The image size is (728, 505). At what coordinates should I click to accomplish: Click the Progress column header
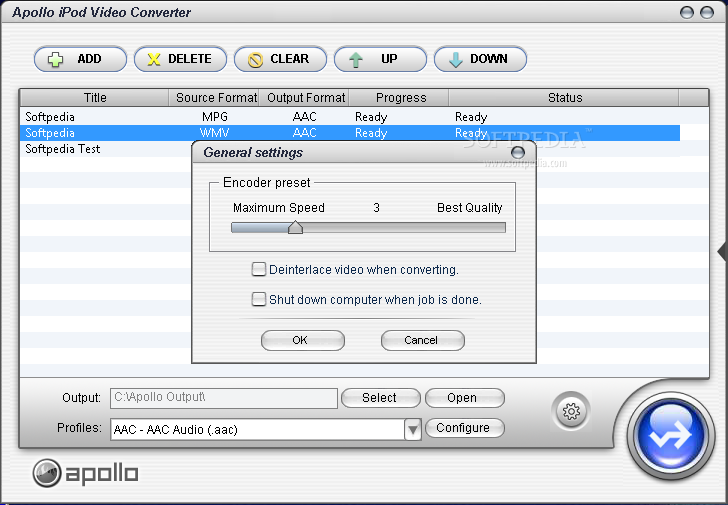click(x=399, y=98)
